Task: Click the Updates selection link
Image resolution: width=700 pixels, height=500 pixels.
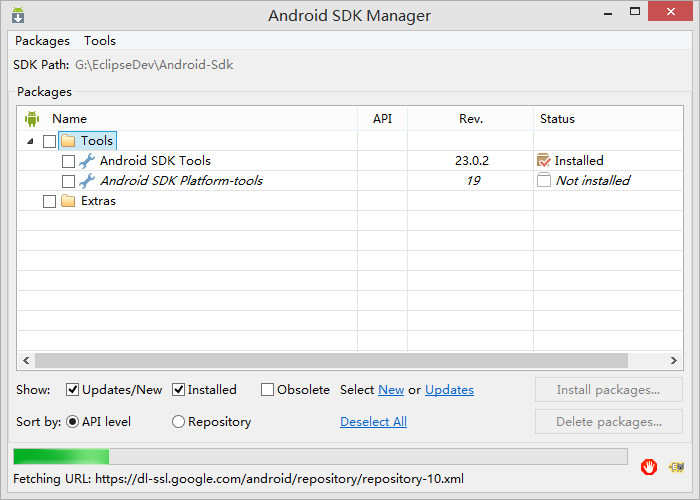Action: pyautogui.click(x=449, y=390)
